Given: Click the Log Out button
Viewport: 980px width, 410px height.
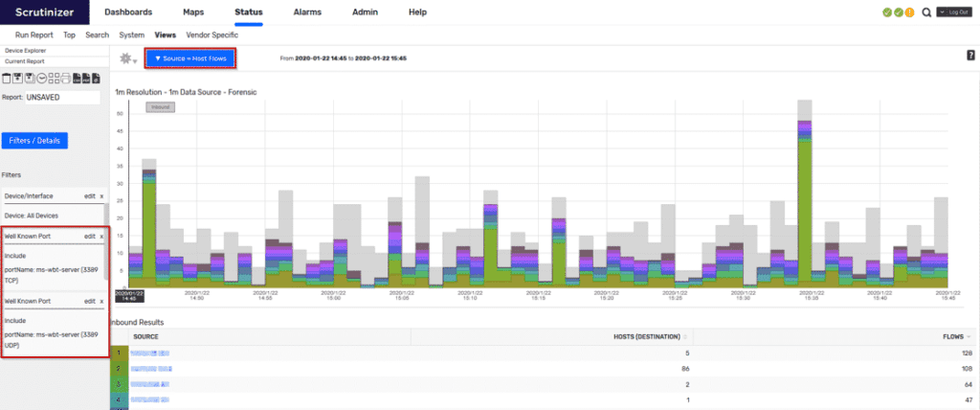Looking at the screenshot, I should [959, 11].
